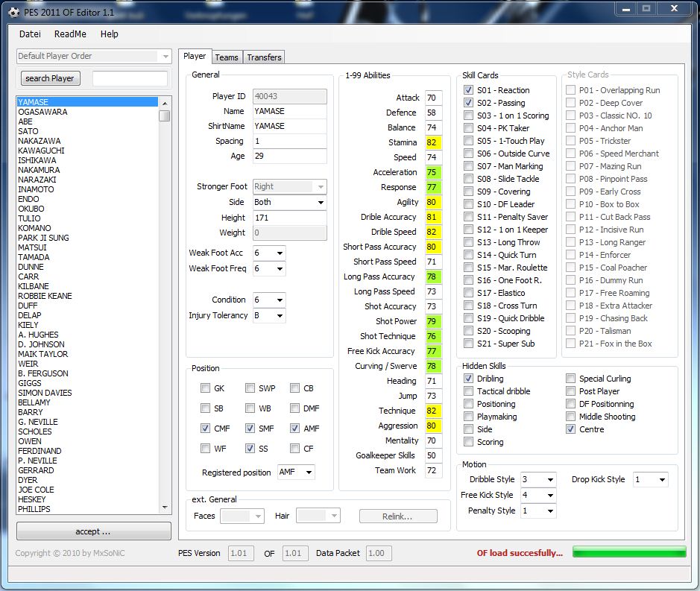
Task: Edit the Goalkeeper Skills value 50
Action: coord(433,455)
